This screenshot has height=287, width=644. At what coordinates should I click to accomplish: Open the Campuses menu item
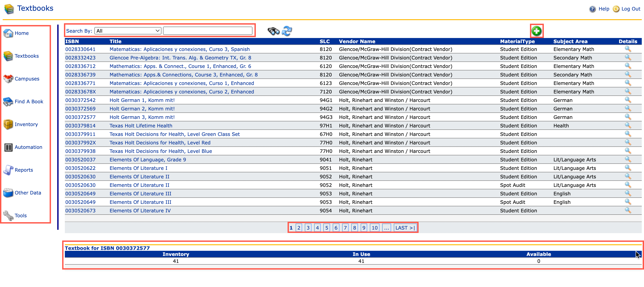pos(27,78)
